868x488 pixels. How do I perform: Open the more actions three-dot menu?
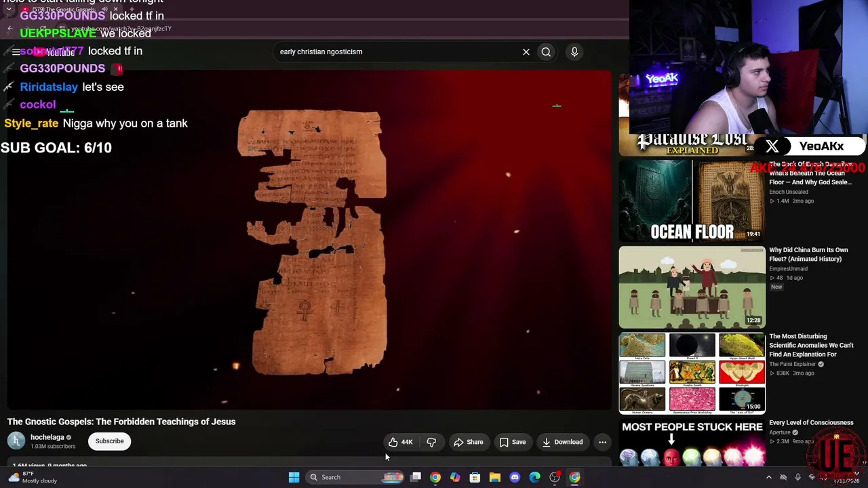coord(602,442)
